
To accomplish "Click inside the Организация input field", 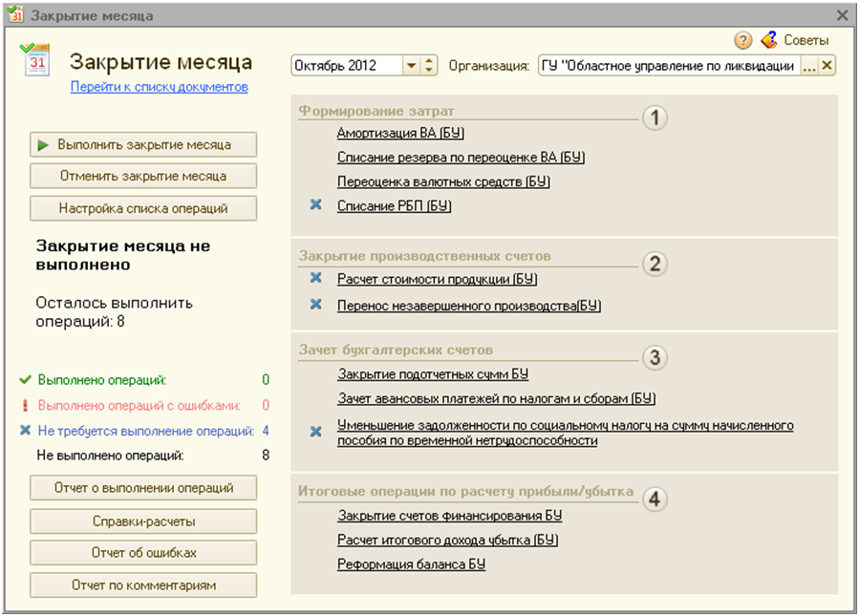I will (x=667, y=66).
